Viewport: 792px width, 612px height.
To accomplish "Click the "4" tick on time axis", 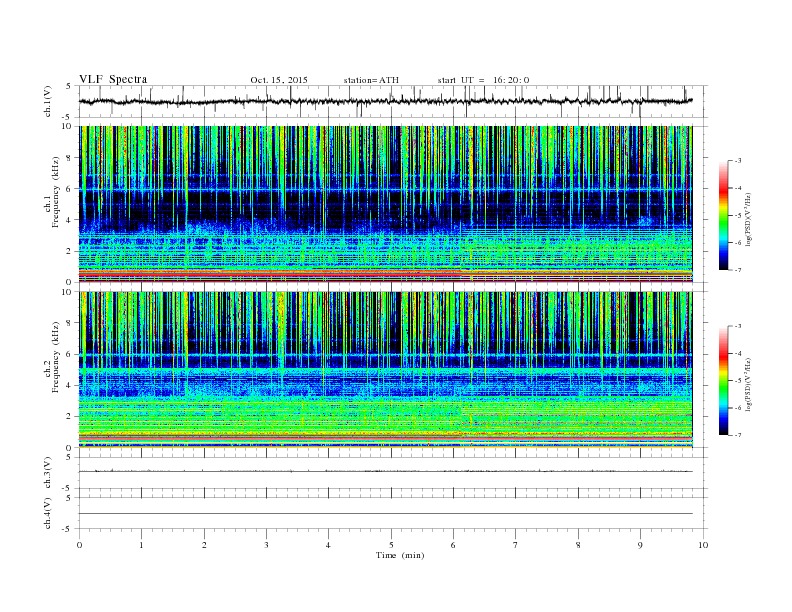I will coord(328,545).
